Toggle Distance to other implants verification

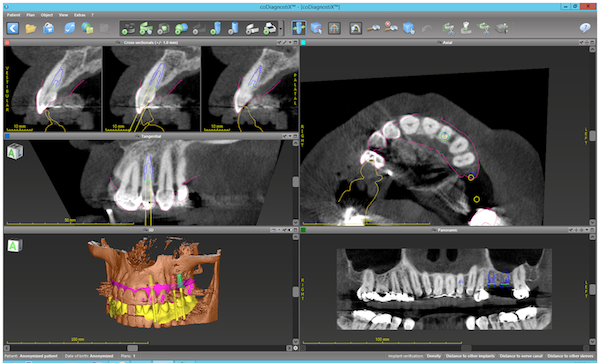coord(470,356)
